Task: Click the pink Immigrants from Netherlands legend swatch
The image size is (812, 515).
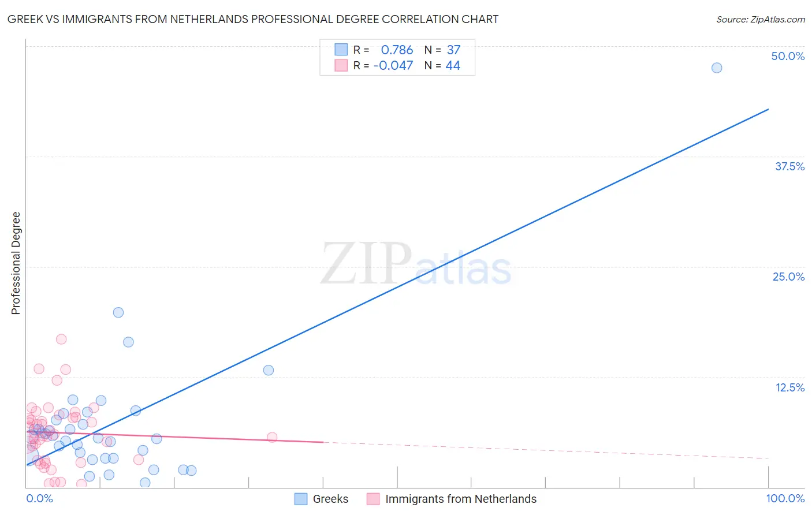Action: coord(373,499)
